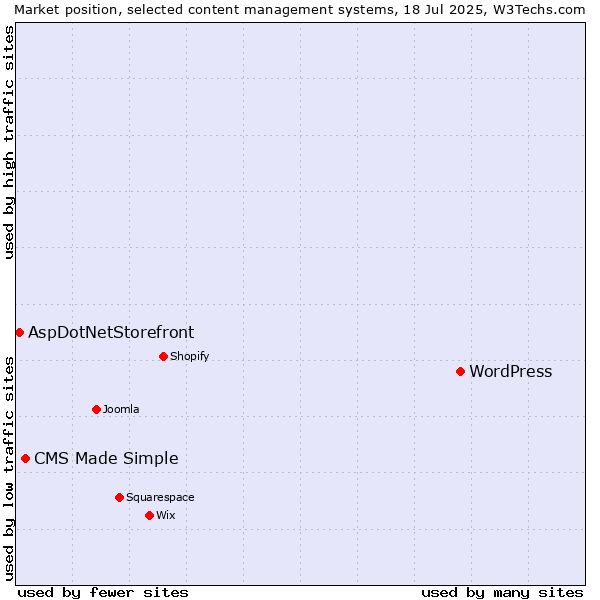The width and height of the screenshot is (600, 600).
Task: Click the 'used by fewer sites' axis label
Action: pyautogui.click(x=103, y=593)
